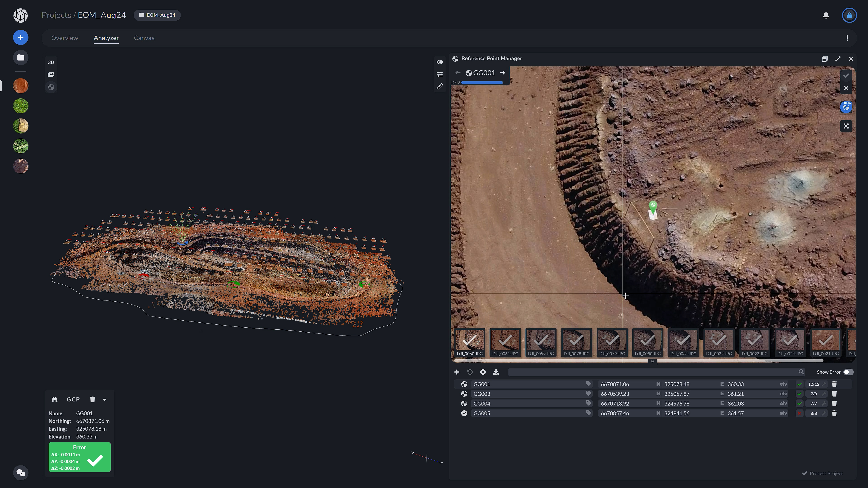Screen dimensions: 868x488
Task: Delete the GG003 reference point
Action: [x=834, y=394]
